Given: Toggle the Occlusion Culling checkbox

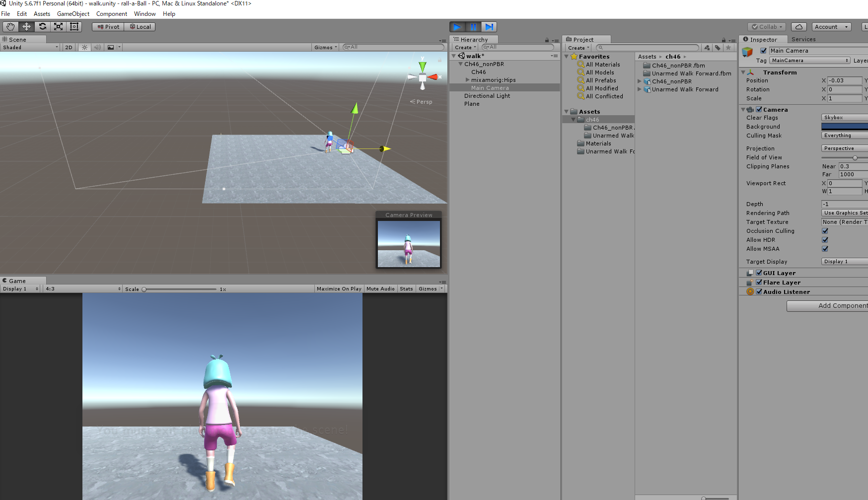Looking at the screenshot, I should click(825, 231).
